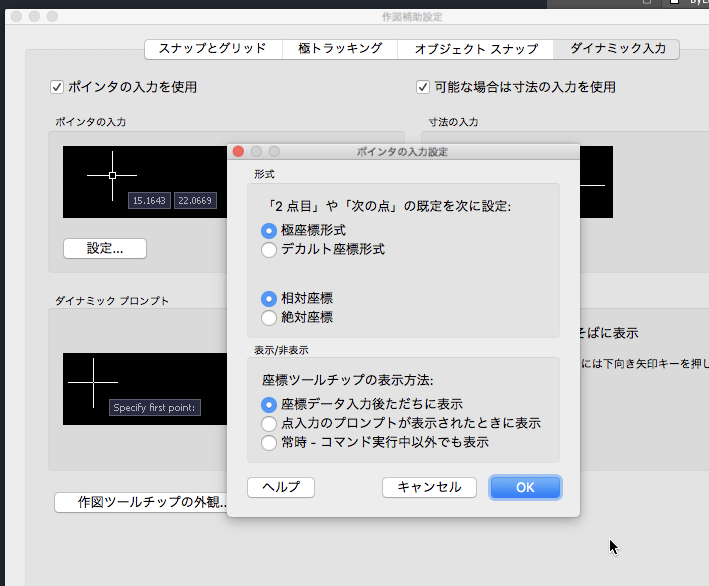Confirm dialog with OK button
This screenshot has height=586, width=709.
click(x=525, y=487)
